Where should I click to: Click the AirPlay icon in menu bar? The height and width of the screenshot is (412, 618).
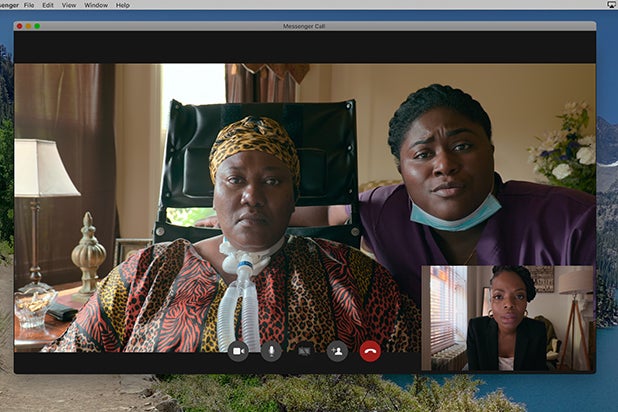(x=612, y=4)
